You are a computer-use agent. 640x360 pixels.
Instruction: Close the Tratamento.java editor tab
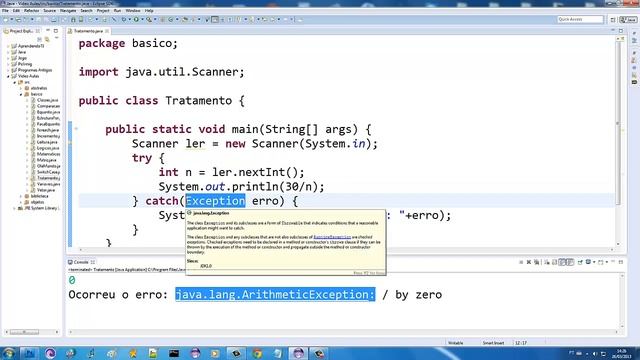click(x=107, y=31)
